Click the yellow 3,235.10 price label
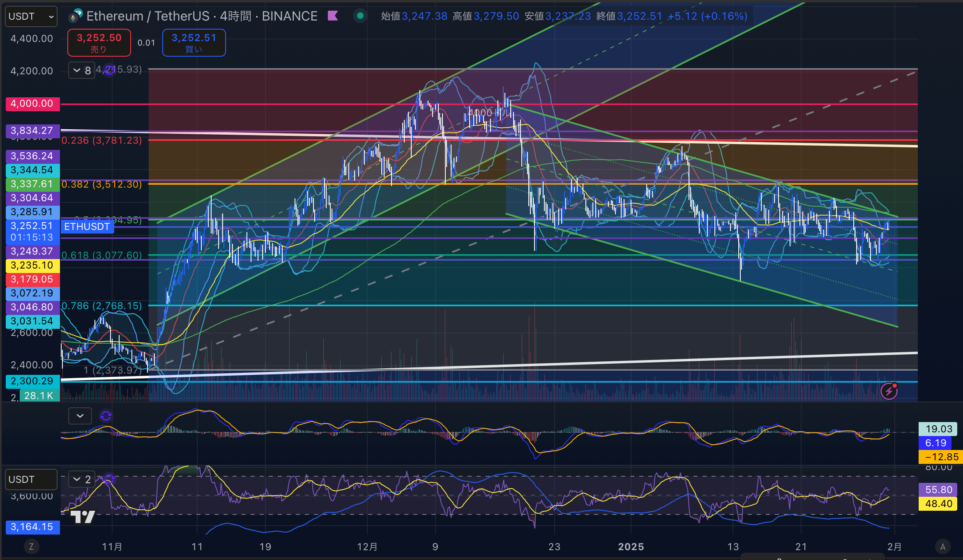 point(32,265)
